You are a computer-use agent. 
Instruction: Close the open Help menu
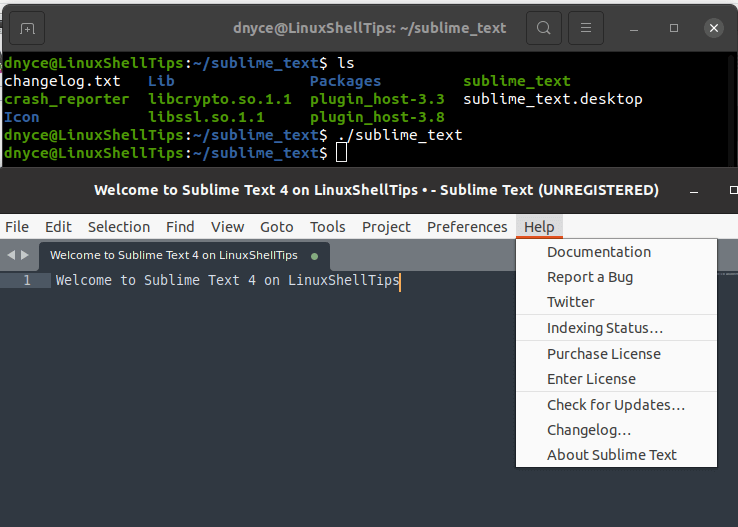click(x=539, y=227)
